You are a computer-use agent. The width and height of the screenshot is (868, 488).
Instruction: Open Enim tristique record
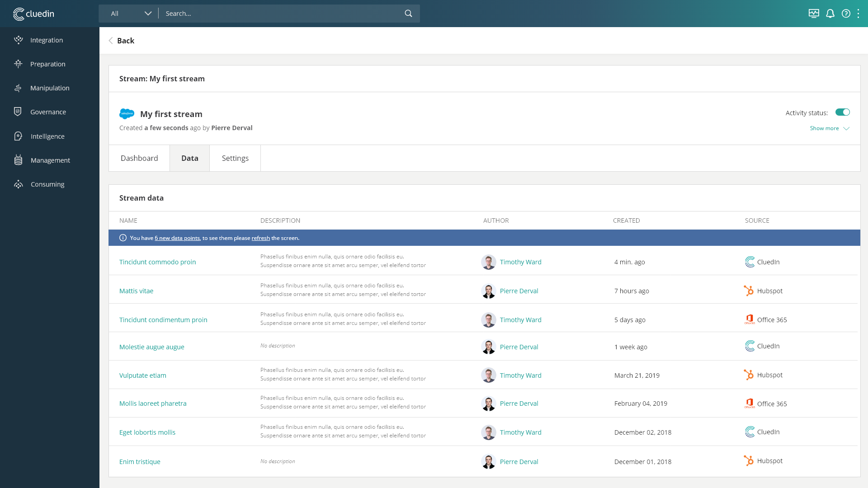pyautogui.click(x=140, y=461)
